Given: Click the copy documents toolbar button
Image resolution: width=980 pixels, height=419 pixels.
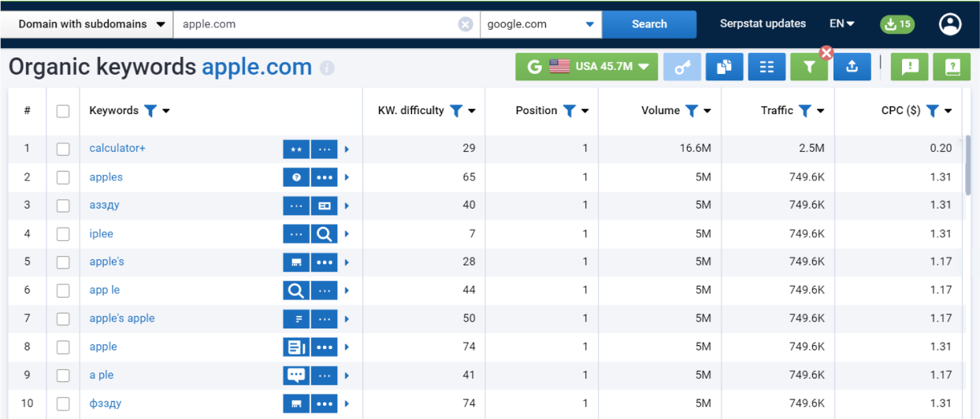Looking at the screenshot, I should point(725,68).
